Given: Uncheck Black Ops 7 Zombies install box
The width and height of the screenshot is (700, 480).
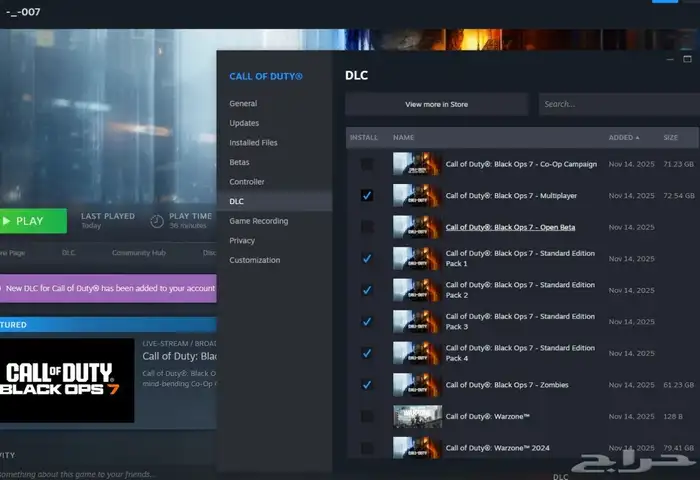Looking at the screenshot, I should coord(367,385).
